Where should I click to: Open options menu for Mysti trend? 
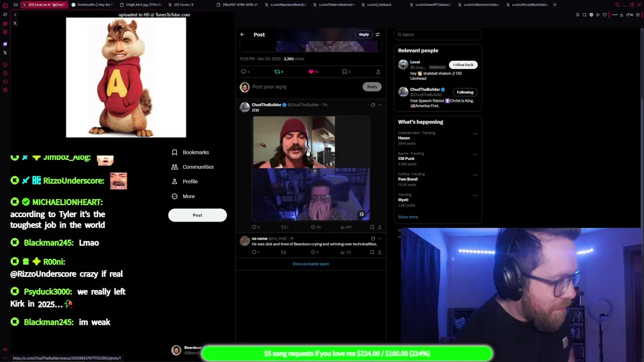click(475, 196)
